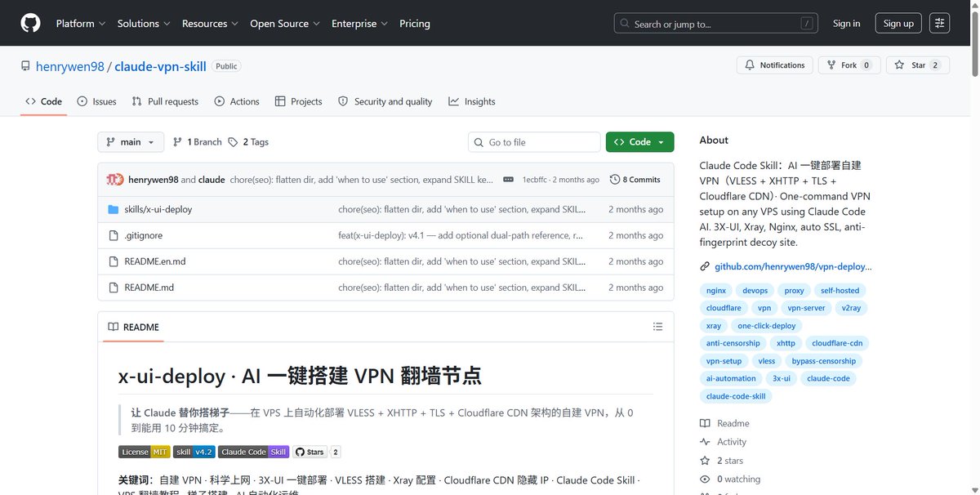Open the GitHub homepage logo

pyautogui.click(x=30, y=24)
